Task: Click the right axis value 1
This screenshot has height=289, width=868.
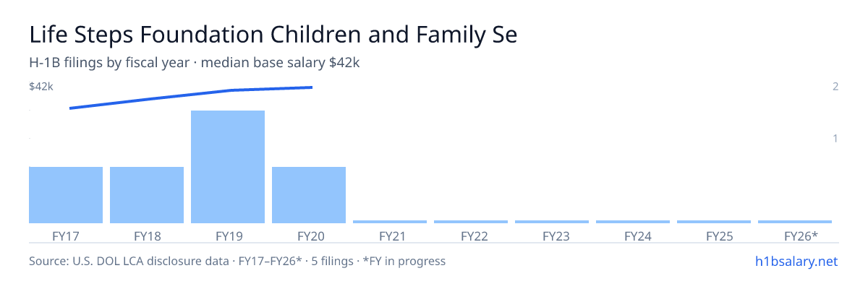Action: (835, 138)
